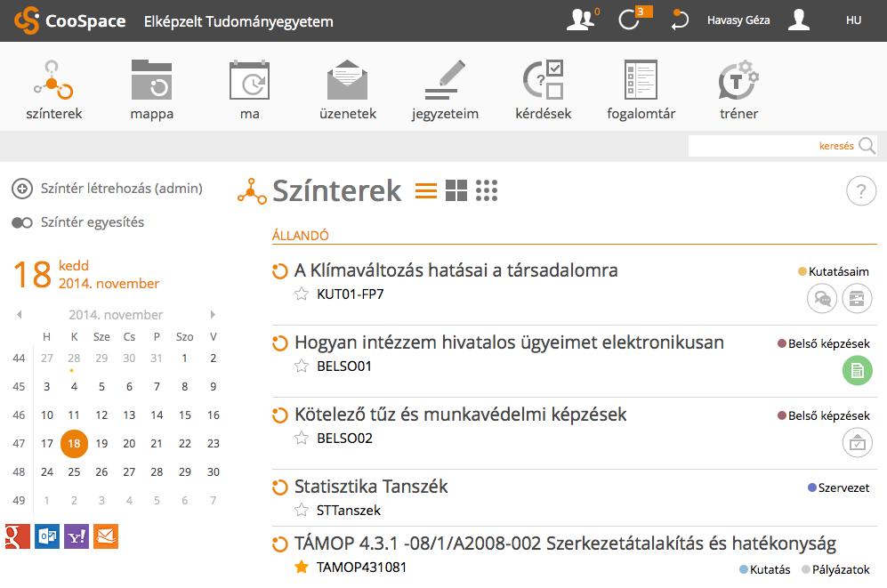
Task: Open the tréner tool
Action: click(738, 90)
